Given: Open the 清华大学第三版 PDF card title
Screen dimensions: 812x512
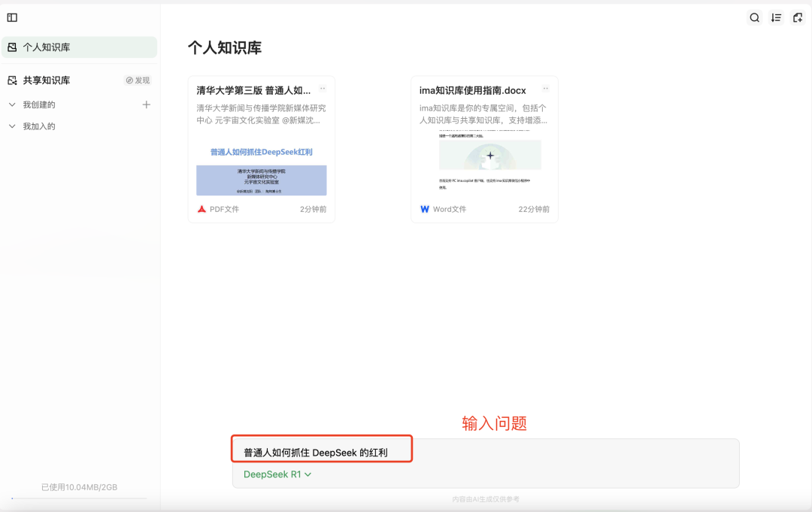Looking at the screenshot, I should point(253,91).
